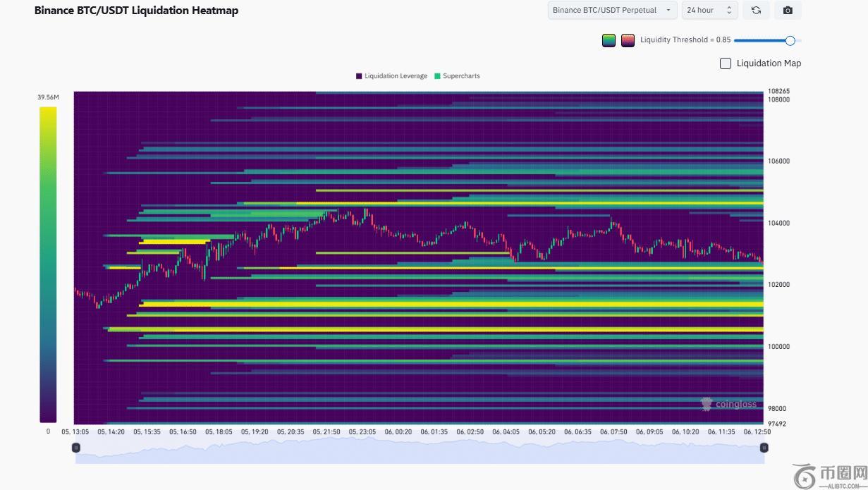The width and height of the screenshot is (868, 490).
Task: Open the Binance BTC/USDT Perpetual dropdown
Action: click(x=612, y=11)
